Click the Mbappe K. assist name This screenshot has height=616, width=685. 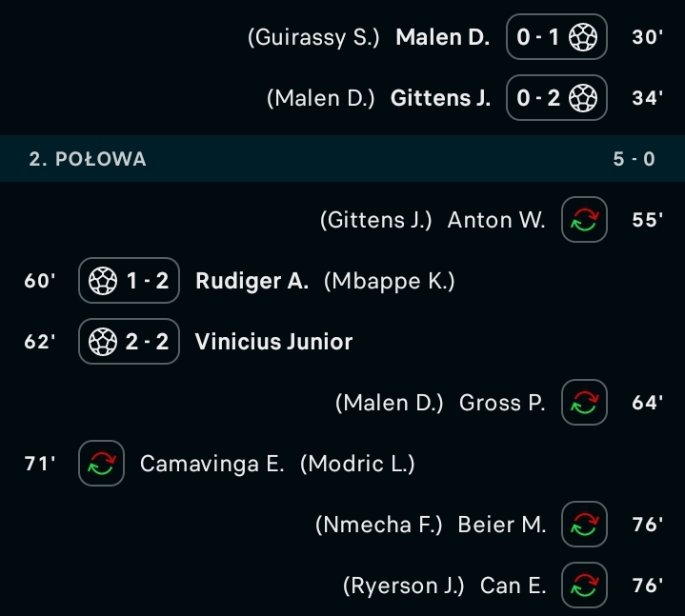click(x=390, y=281)
